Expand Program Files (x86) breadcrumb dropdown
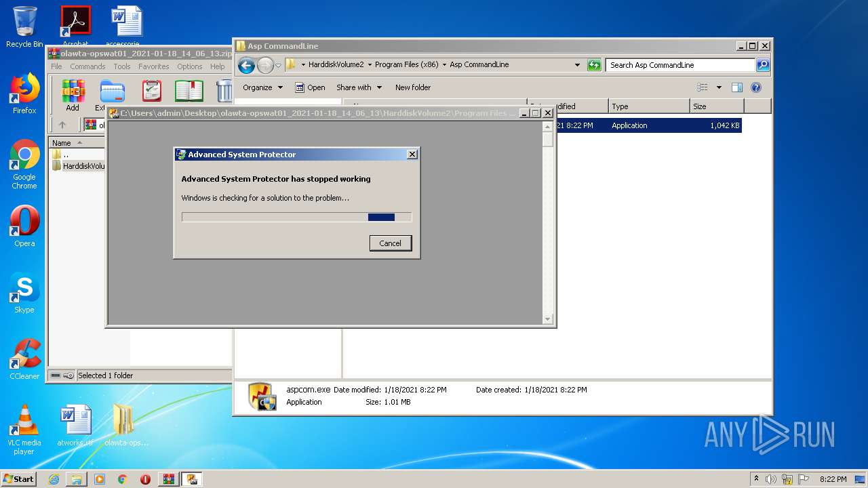Image resolution: width=868 pixels, height=488 pixels. [443, 65]
